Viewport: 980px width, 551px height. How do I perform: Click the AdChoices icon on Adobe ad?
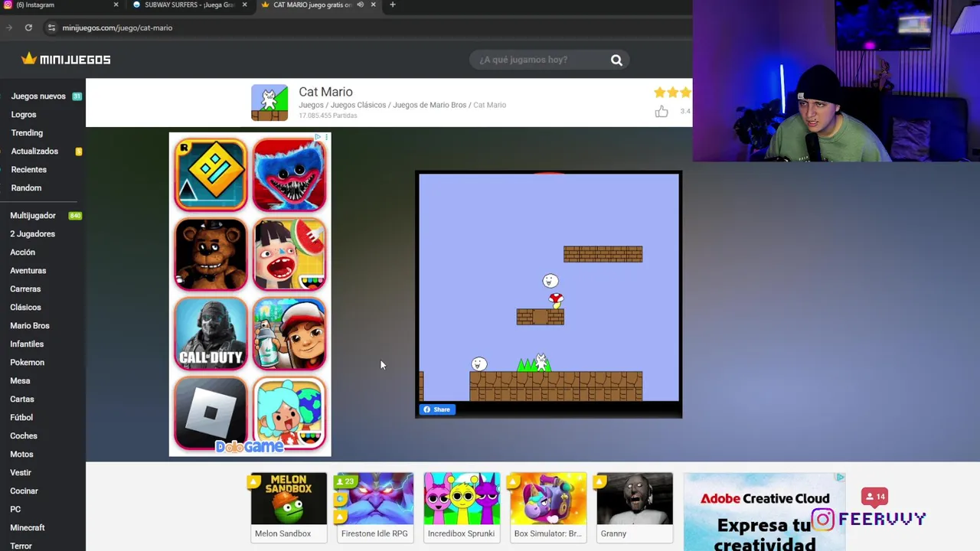(840, 477)
